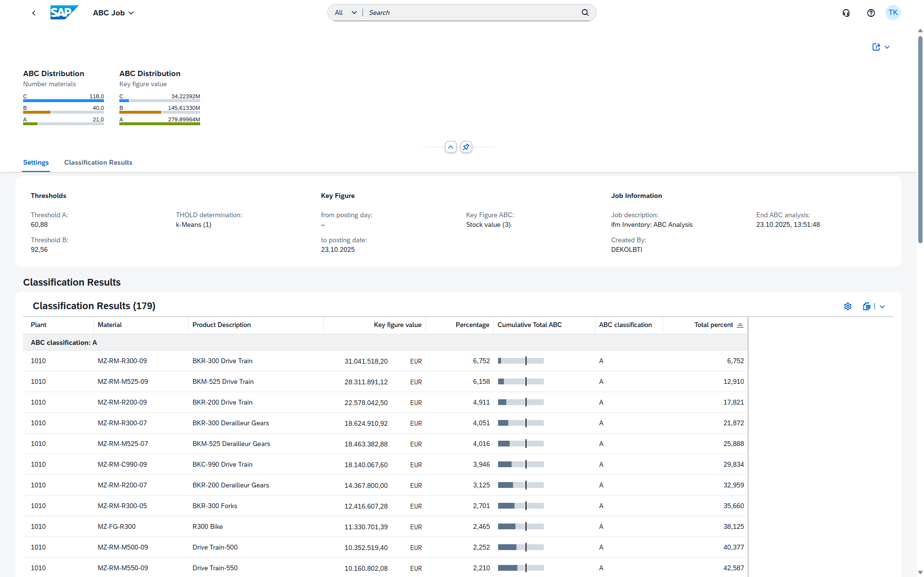This screenshot has height=577, width=924.
Task: Open table settings gear icon
Action: 848,306
